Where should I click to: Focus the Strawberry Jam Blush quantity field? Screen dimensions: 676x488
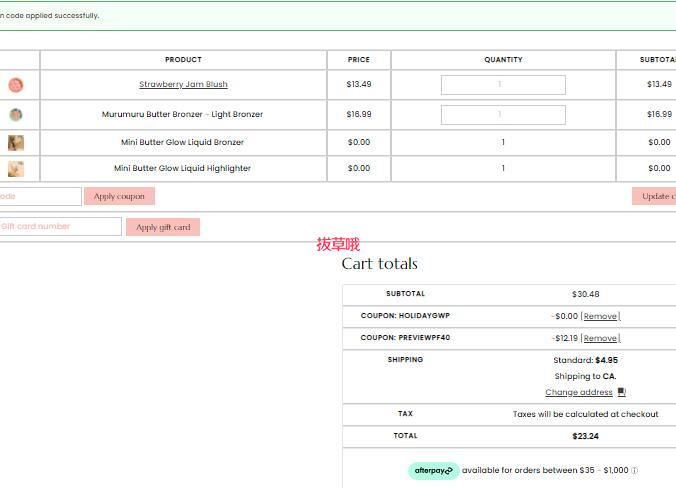click(x=503, y=85)
